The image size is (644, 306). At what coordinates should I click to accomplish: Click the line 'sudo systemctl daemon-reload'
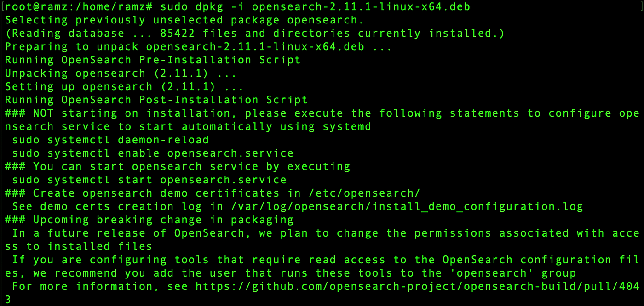pos(110,140)
